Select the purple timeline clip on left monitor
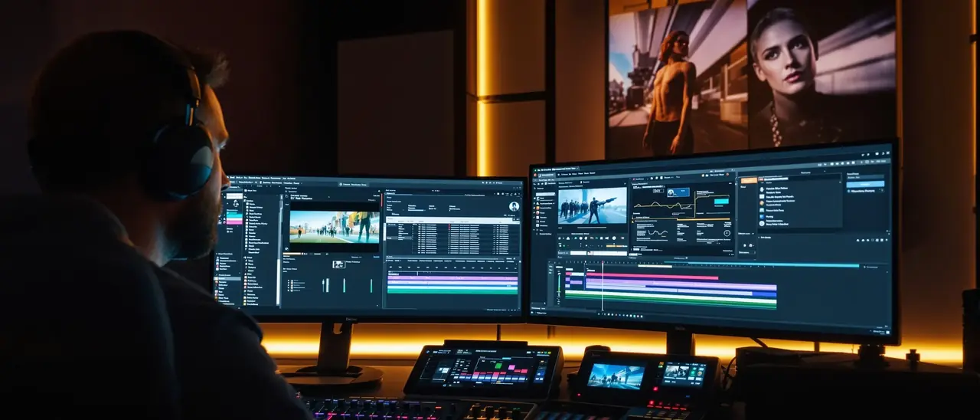980x420 pixels. pos(452,278)
